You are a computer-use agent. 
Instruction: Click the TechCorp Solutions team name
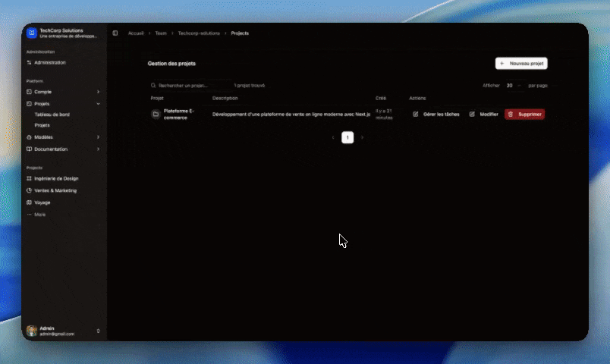pos(61,30)
